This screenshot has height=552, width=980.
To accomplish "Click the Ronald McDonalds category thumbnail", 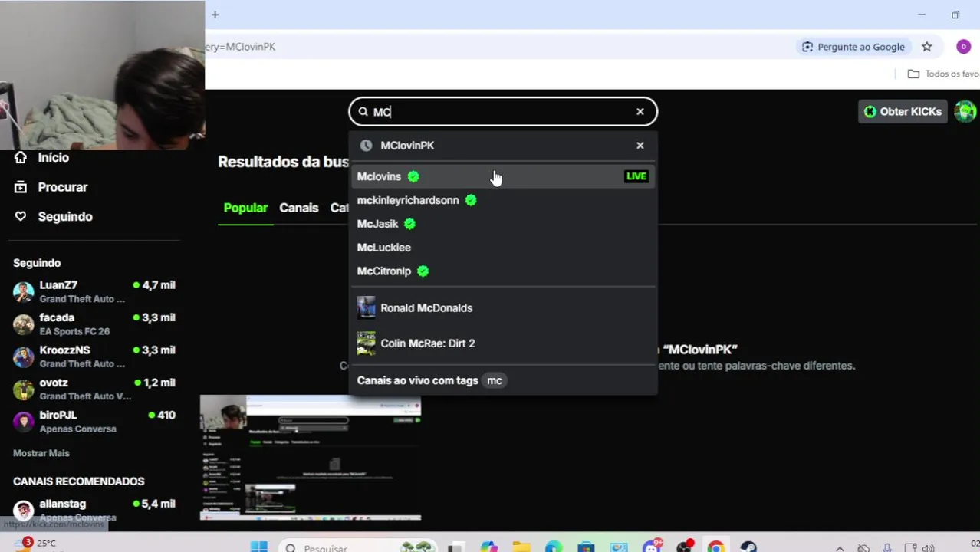I will click(367, 308).
